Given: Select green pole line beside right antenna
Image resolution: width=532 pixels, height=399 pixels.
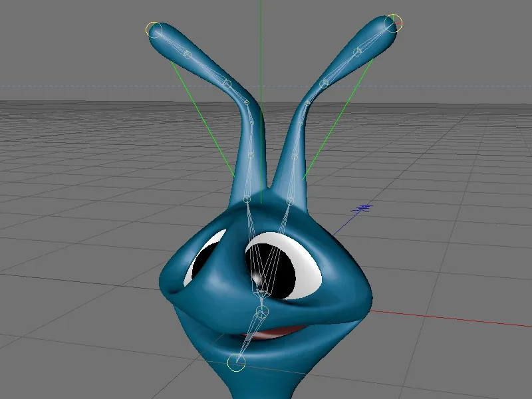Looking at the screenshot, I should (x=338, y=119).
